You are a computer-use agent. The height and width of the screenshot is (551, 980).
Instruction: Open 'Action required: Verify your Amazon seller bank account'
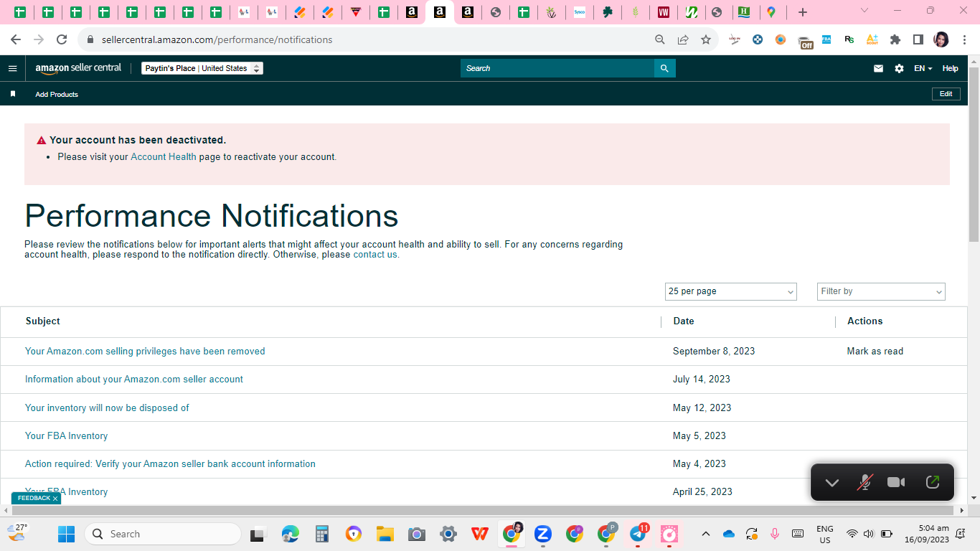click(170, 463)
